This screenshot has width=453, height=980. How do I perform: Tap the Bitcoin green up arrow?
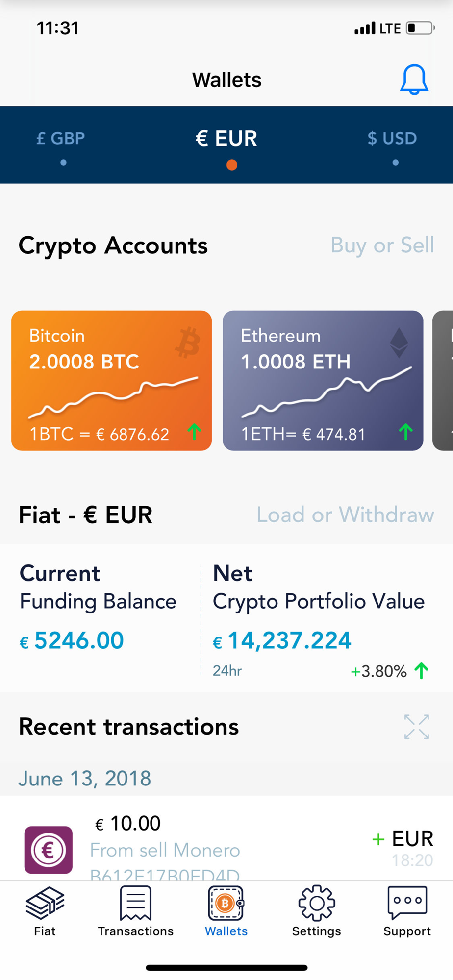tap(195, 432)
